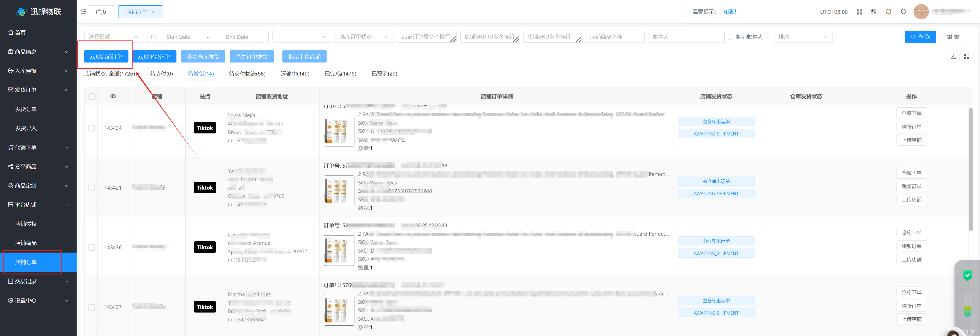Switch to the 首页 tab
980x336 pixels.
[x=101, y=12]
